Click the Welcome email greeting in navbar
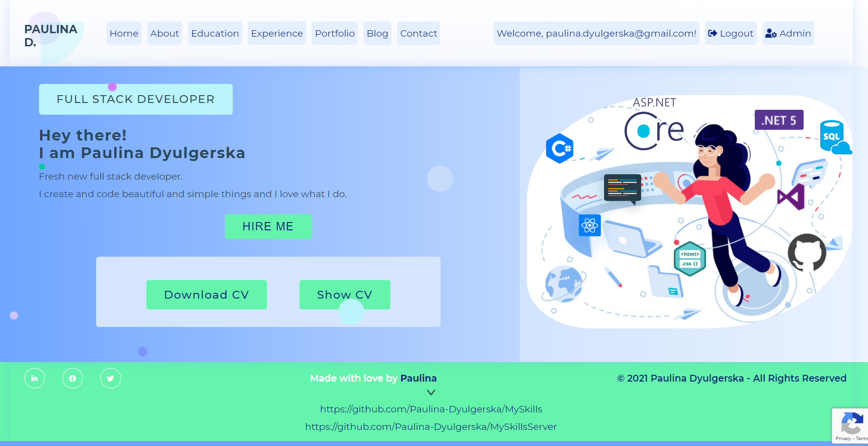This screenshot has height=446, width=868. tap(596, 33)
